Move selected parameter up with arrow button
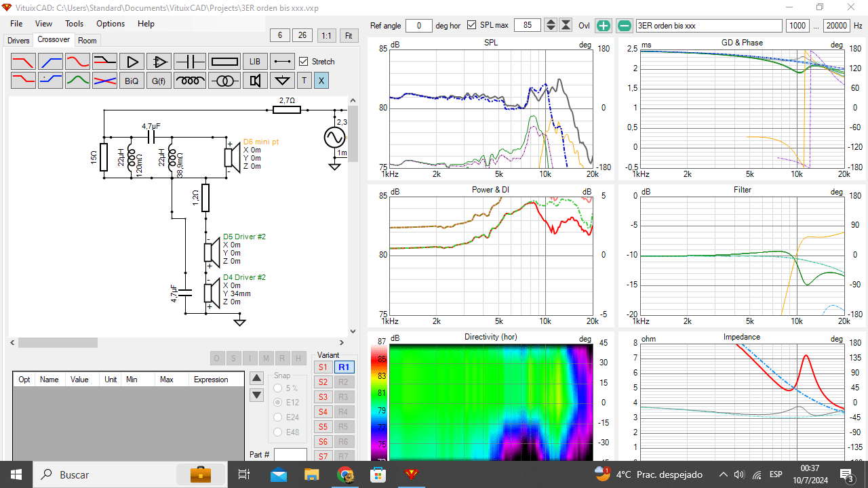The image size is (868, 488). (x=256, y=378)
